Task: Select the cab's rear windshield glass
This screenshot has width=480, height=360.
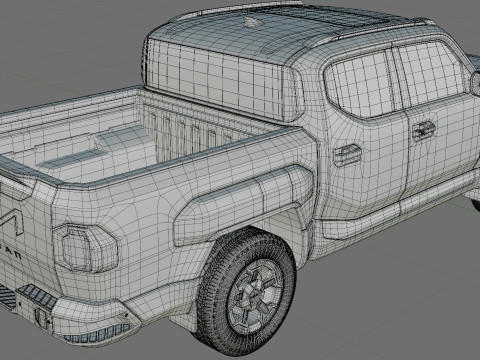Action: (215, 78)
